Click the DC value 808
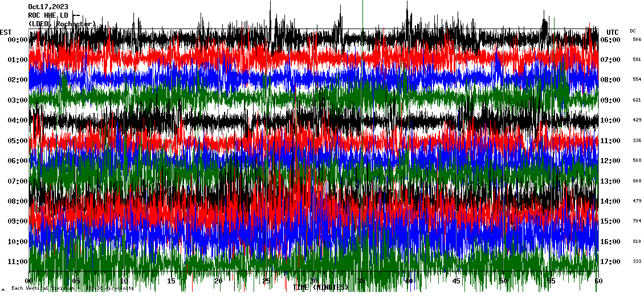 [x=637, y=181]
